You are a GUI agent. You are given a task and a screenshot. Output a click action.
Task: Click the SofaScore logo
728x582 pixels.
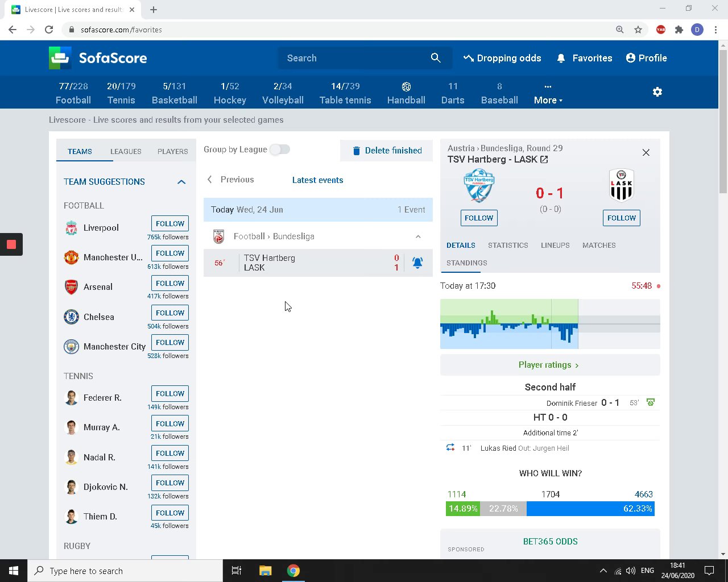[x=98, y=58]
